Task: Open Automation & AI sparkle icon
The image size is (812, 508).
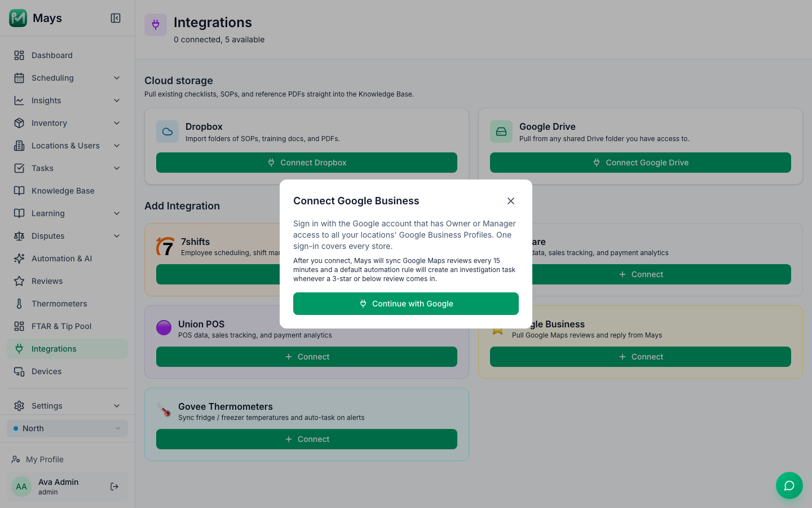Action: coord(19,259)
